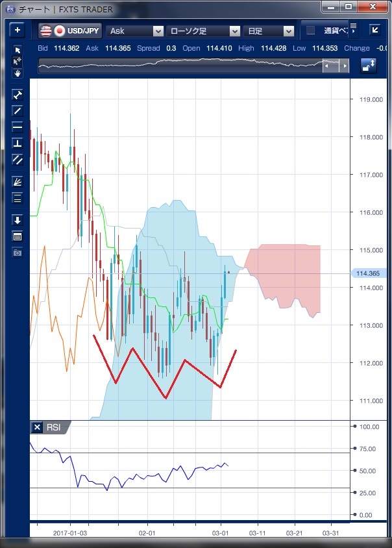Click the plus button to add a chart
This screenshot has height=548, width=392.
coord(18,31)
